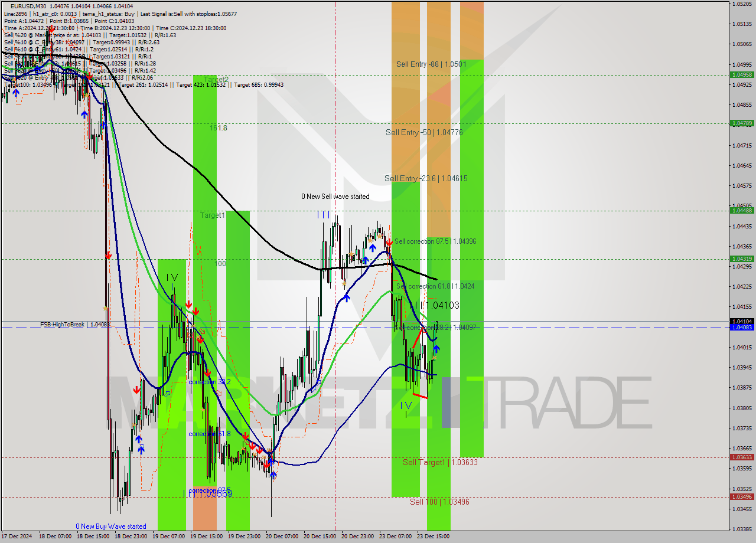Select the 'Target2' label on green bar
This screenshot has width=756, height=543.
[216, 79]
